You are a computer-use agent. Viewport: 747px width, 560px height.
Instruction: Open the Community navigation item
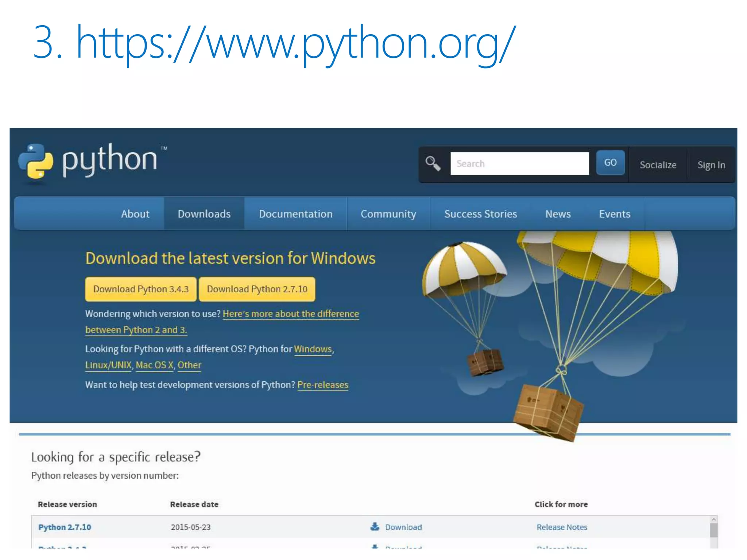(x=388, y=214)
